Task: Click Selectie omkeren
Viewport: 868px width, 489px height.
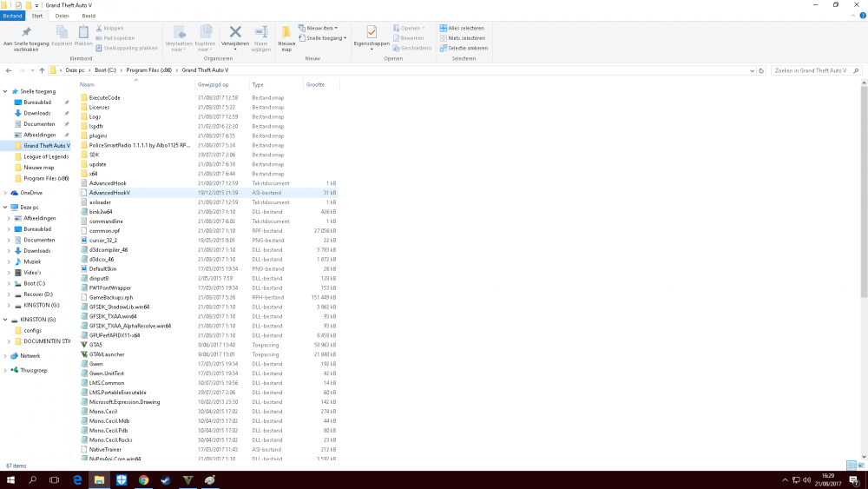Action: (x=464, y=48)
